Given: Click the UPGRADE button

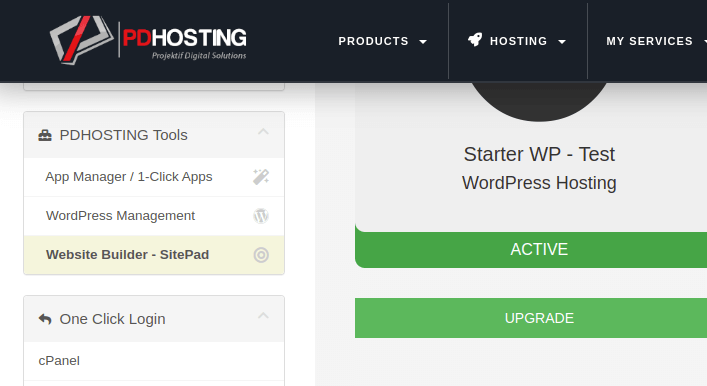Looking at the screenshot, I should 531,318.
